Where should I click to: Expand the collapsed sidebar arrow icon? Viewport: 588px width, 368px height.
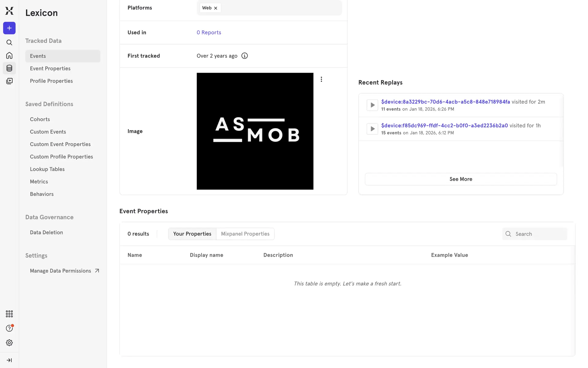(x=9, y=360)
